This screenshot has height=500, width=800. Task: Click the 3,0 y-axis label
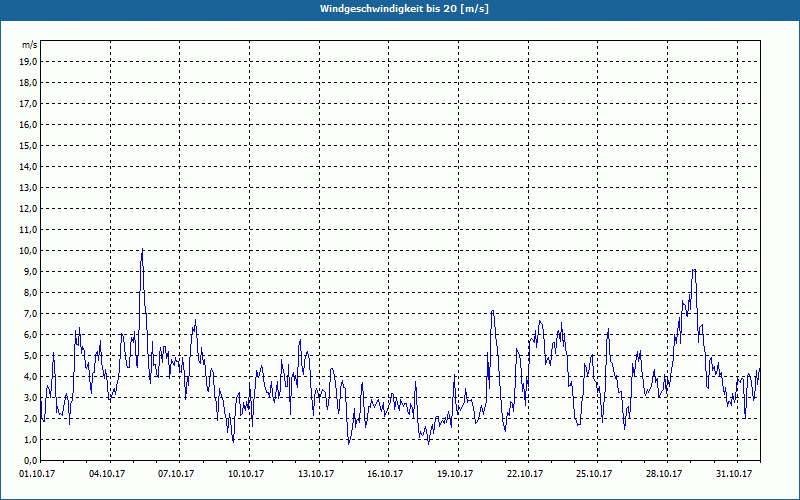tap(30, 397)
